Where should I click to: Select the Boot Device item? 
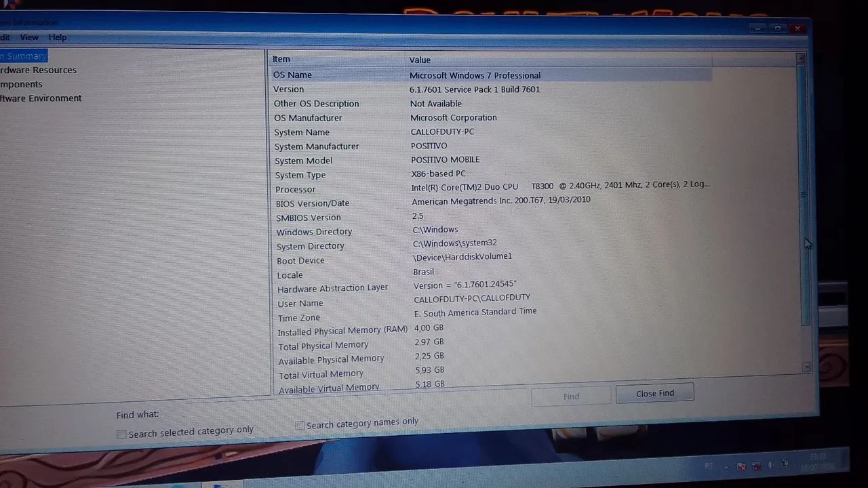(300, 261)
